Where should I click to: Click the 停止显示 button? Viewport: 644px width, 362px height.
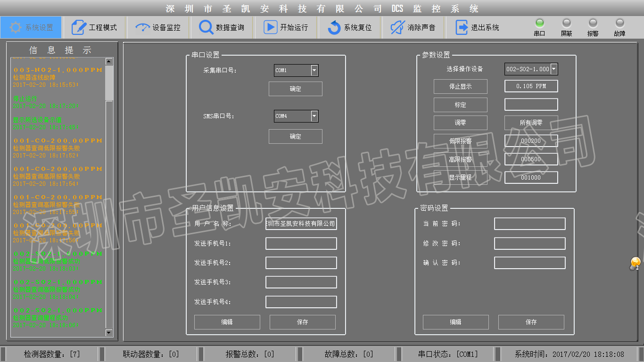[461, 86]
